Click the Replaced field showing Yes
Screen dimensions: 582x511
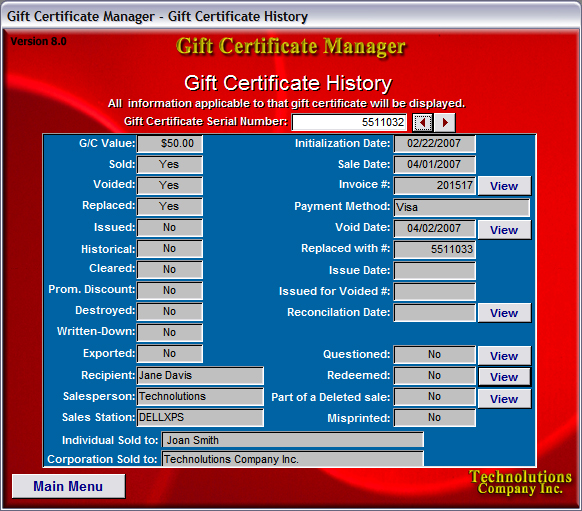[x=170, y=206]
